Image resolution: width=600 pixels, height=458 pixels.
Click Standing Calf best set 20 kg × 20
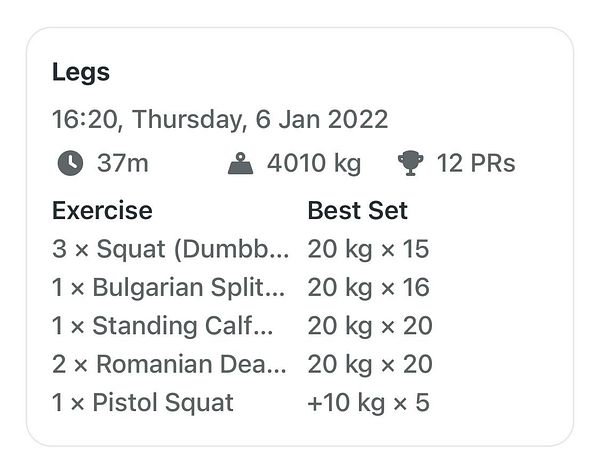pyautogui.click(x=370, y=326)
